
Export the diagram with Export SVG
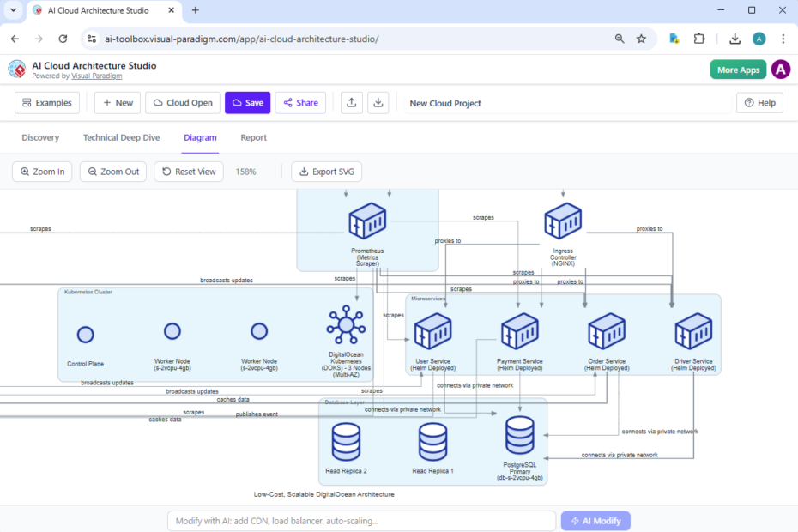point(326,172)
